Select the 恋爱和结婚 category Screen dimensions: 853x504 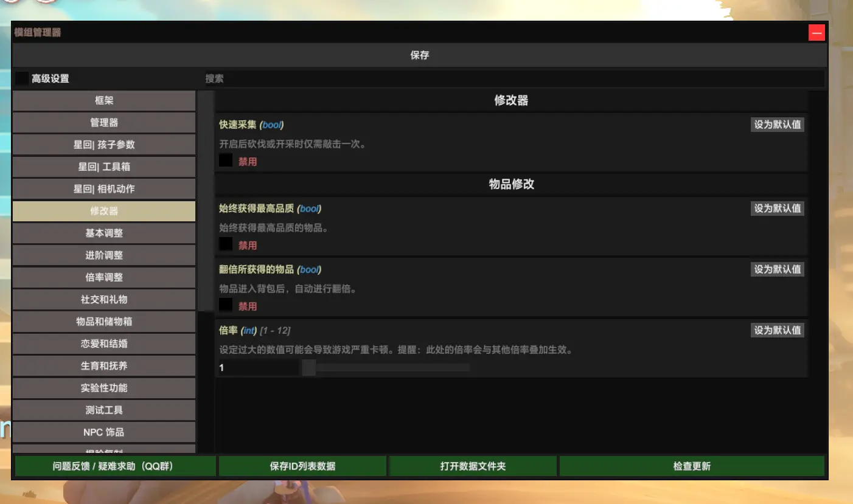[x=104, y=343]
